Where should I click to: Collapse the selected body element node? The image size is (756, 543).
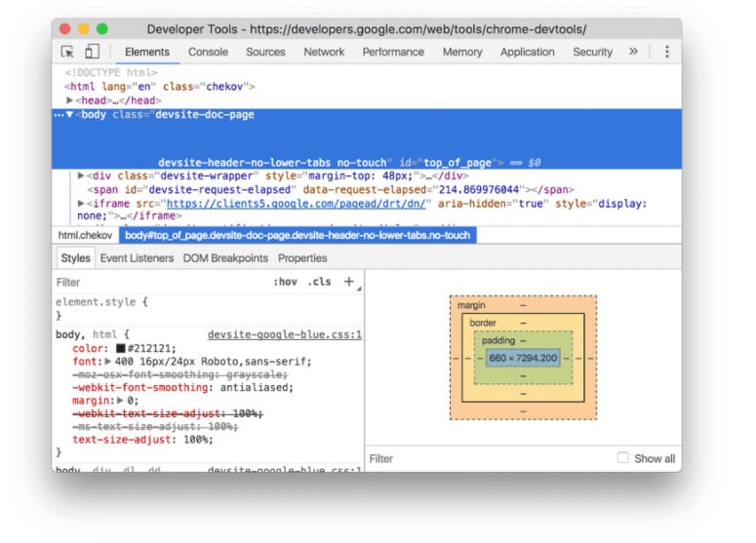[69, 114]
